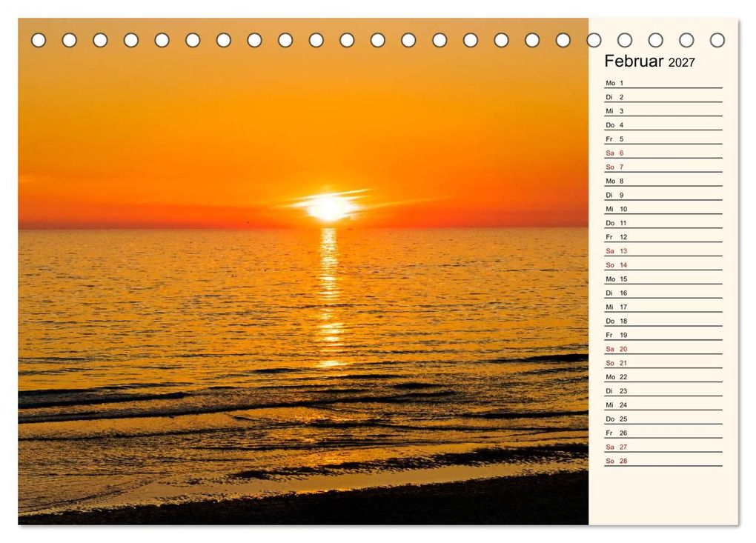Select the 'Di 9' calendar row
756x543 pixels.
(663, 195)
